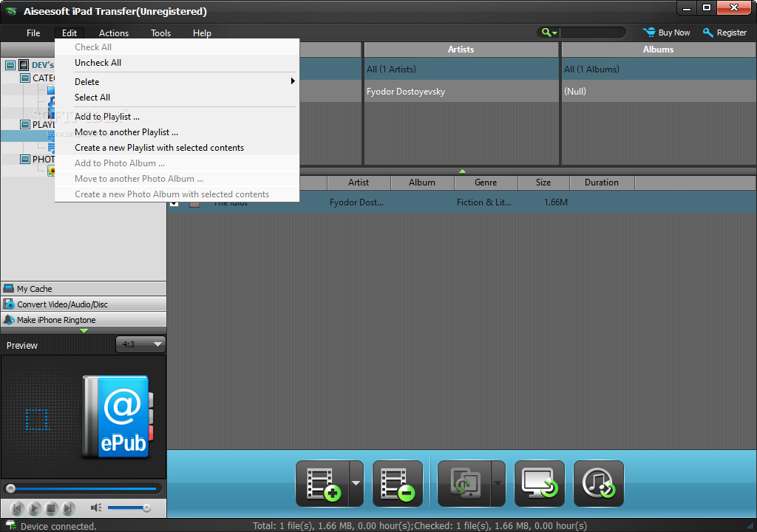757x532 pixels.
Task: Sort by the Size column header
Action: (x=543, y=183)
